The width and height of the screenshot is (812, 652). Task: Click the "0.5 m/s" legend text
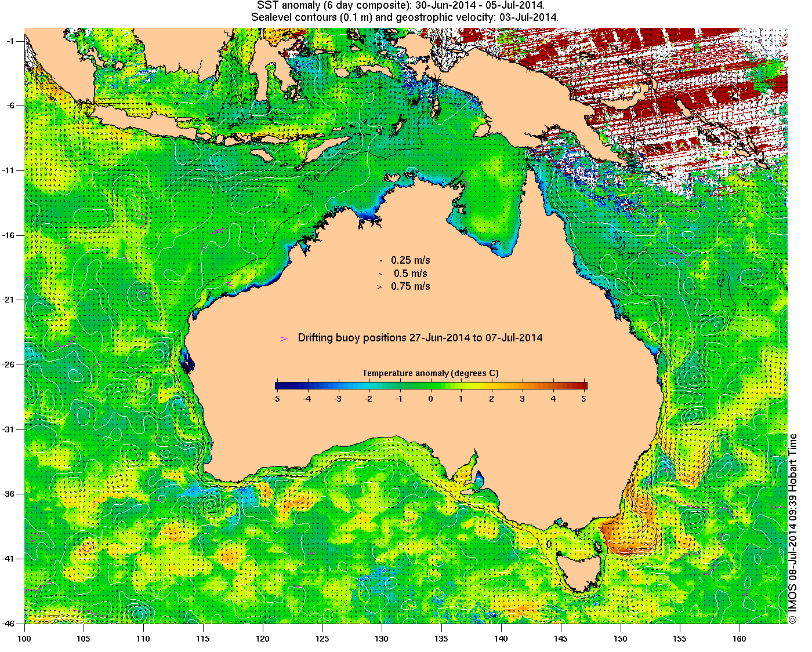pyautogui.click(x=411, y=274)
